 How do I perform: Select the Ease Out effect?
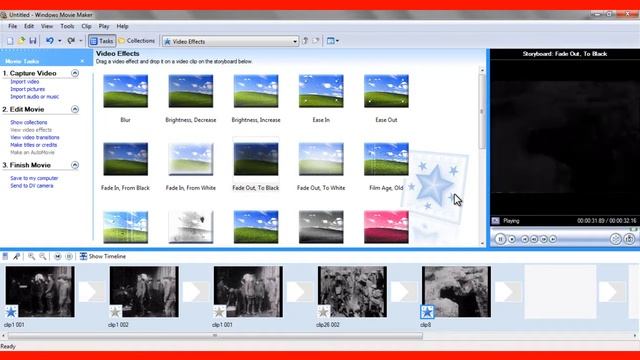click(386, 91)
